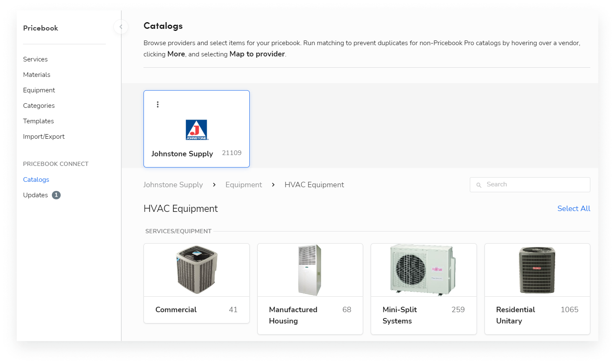Go to Equipment in the sidebar
Screen dimensions: 615x364
(39, 90)
